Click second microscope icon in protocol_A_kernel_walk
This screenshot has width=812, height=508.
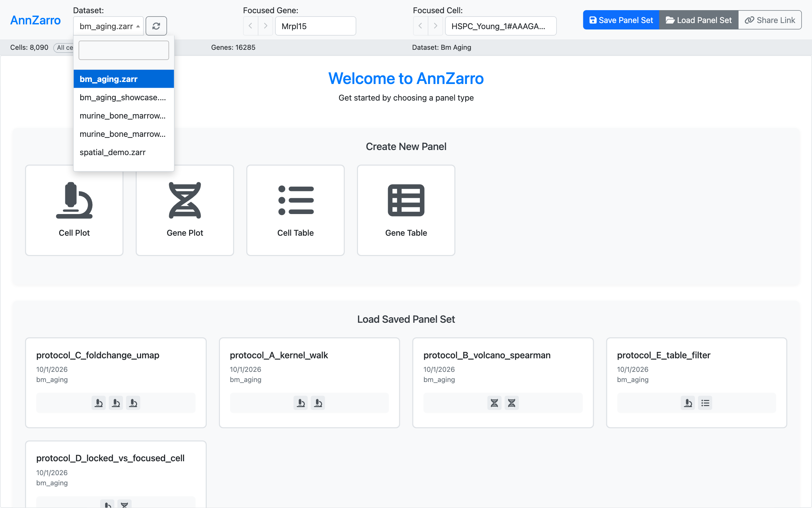tap(318, 403)
